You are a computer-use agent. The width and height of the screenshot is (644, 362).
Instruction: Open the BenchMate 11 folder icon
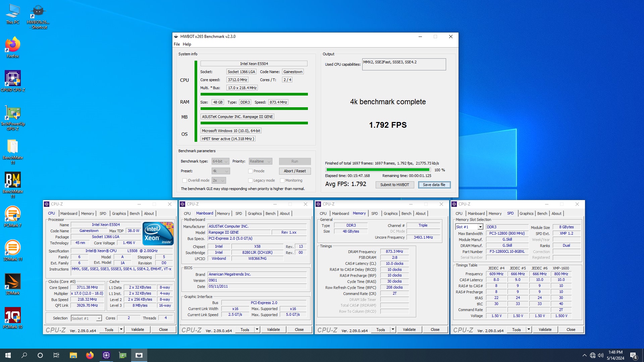tap(13, 152)
